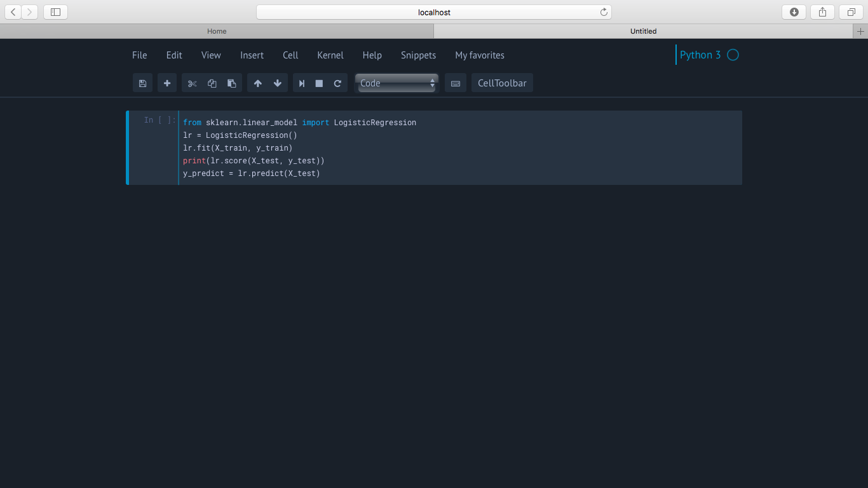Open the Code cell type dropdown
Image resolution: width=868 pixels, height=488 pixels.
pos(397,83)
